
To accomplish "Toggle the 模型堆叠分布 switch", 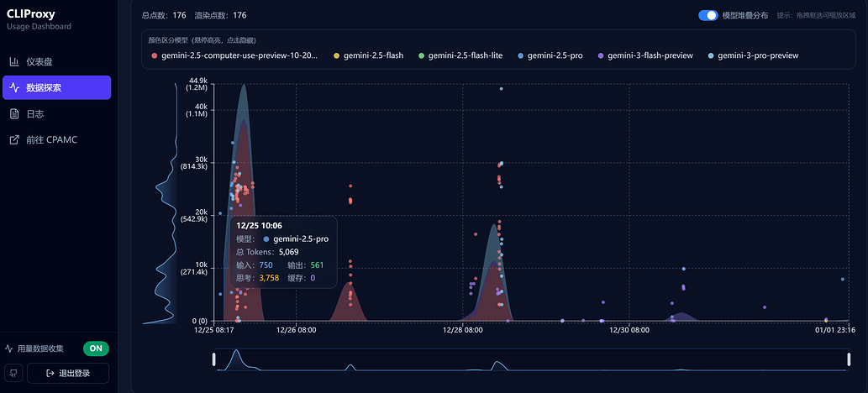I will click(708, 15).
